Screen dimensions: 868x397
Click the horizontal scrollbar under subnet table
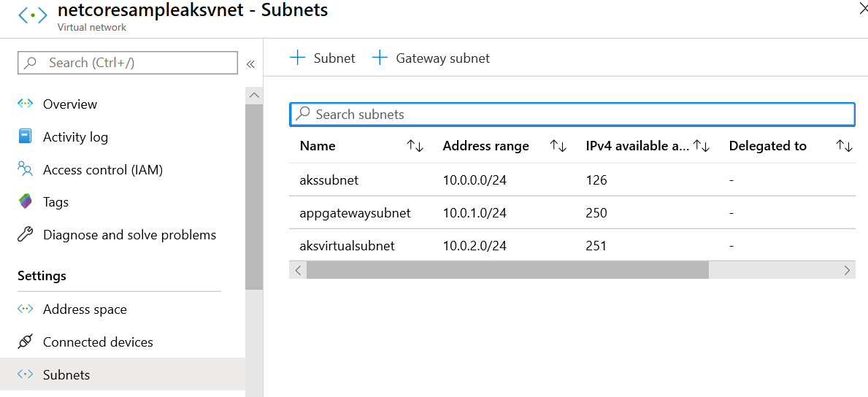[x=507, y=270]
